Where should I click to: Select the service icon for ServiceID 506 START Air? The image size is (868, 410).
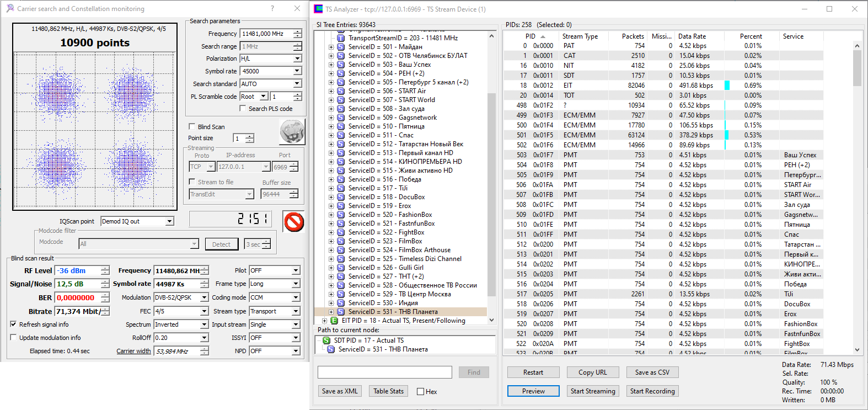coord(341,91)
